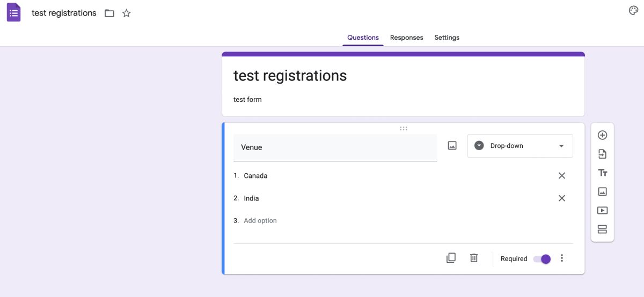644x297 pixels.
Task: Click the Add question plus icon
Action: pyautogui.click(x=602, y=135)
